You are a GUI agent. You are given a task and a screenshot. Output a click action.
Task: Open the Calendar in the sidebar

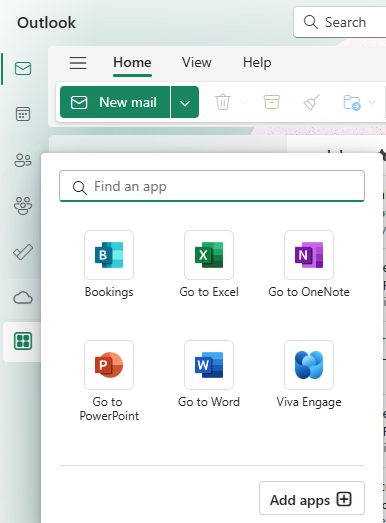point(23,114)
